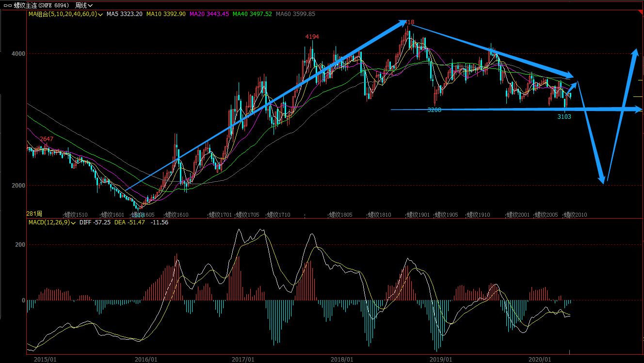Click the 4194 high price marker

[312, 37]
